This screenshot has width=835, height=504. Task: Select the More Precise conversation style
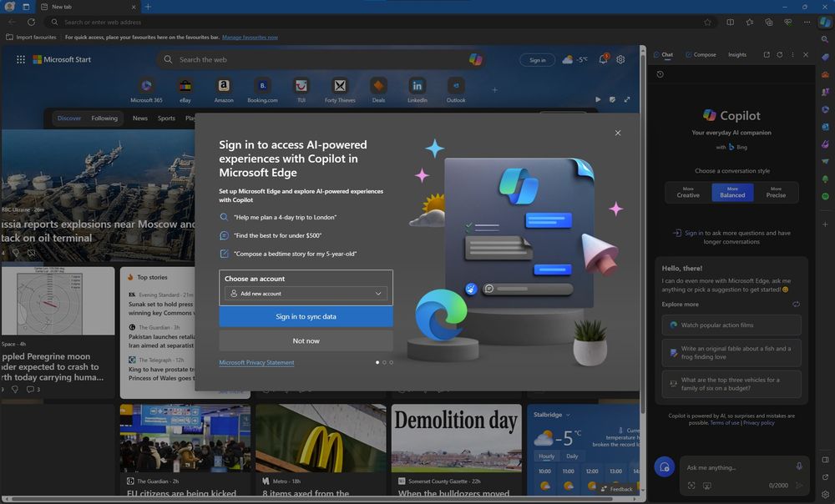click(776, 192)
